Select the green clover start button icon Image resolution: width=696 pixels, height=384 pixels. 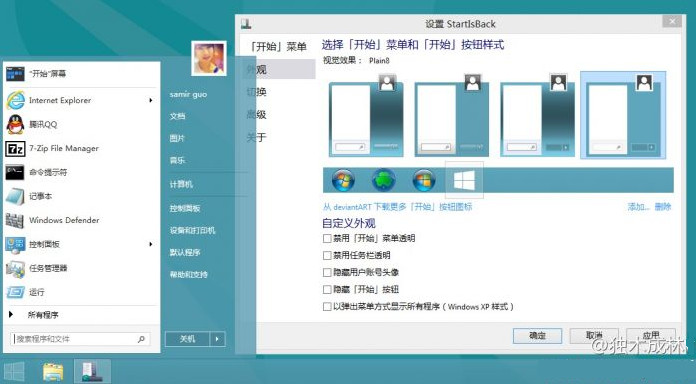tap(383, 180)
